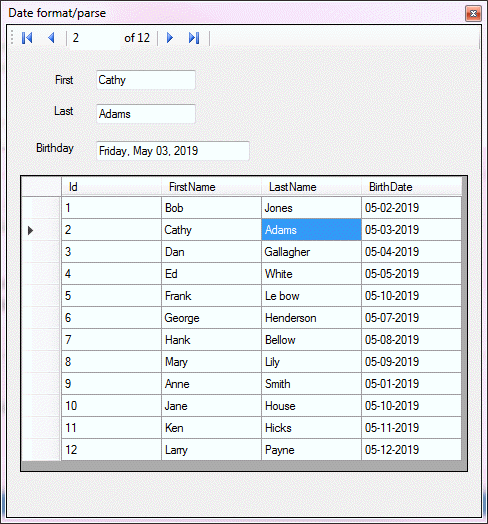Select the FirstName cell Ed

[211, 274]
